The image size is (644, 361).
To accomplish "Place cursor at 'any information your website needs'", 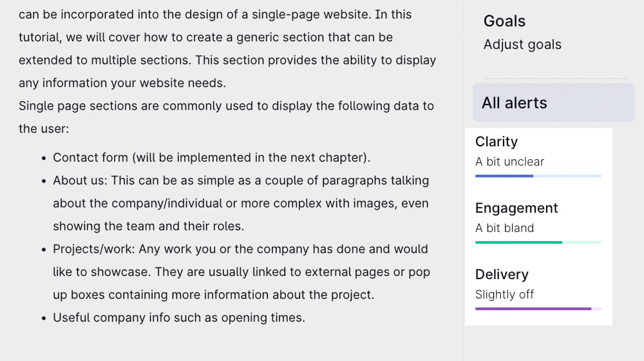I will click(122, 83).
